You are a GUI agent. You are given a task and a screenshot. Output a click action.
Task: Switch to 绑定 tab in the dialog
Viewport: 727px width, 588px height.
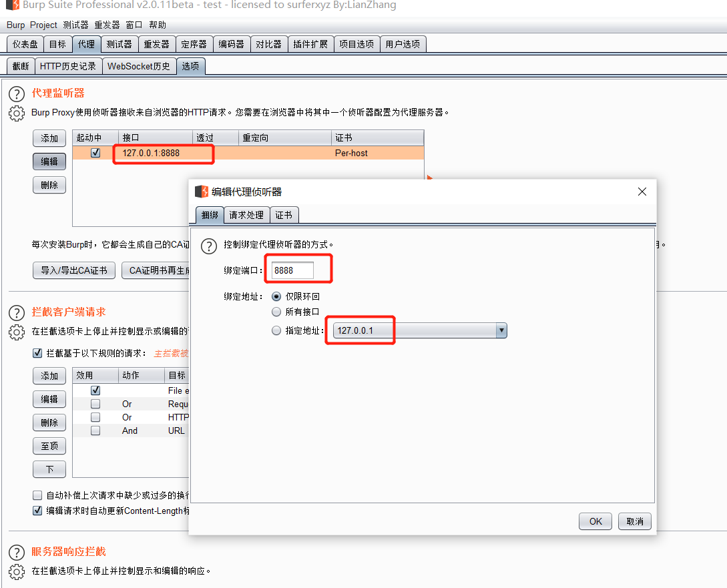coord(210,215)
